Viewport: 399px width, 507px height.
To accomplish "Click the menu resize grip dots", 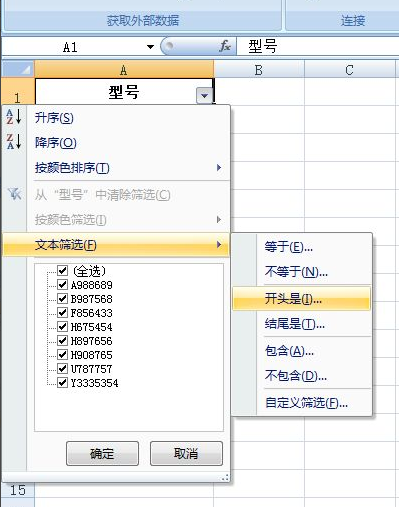I will click(225, 477).
